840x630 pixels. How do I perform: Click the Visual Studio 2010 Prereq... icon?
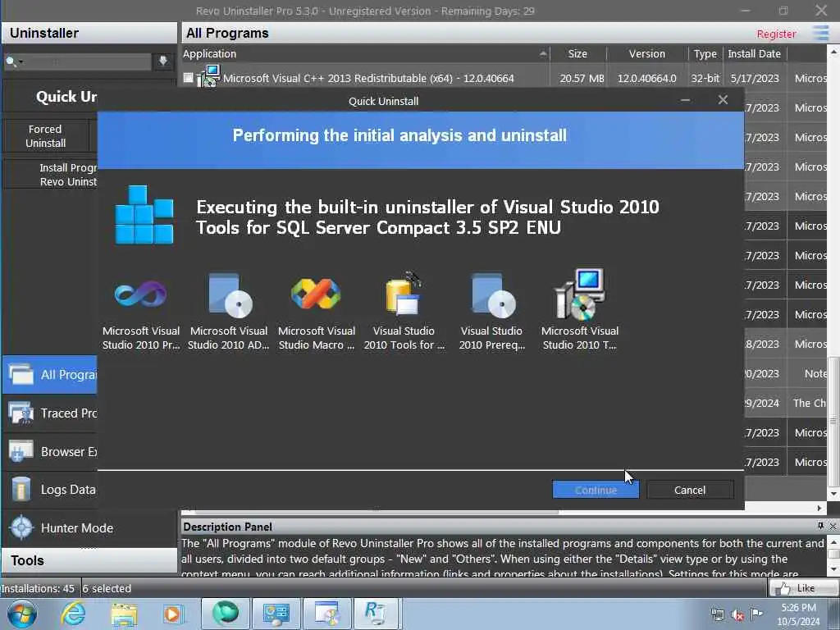(x=493, y=295)
